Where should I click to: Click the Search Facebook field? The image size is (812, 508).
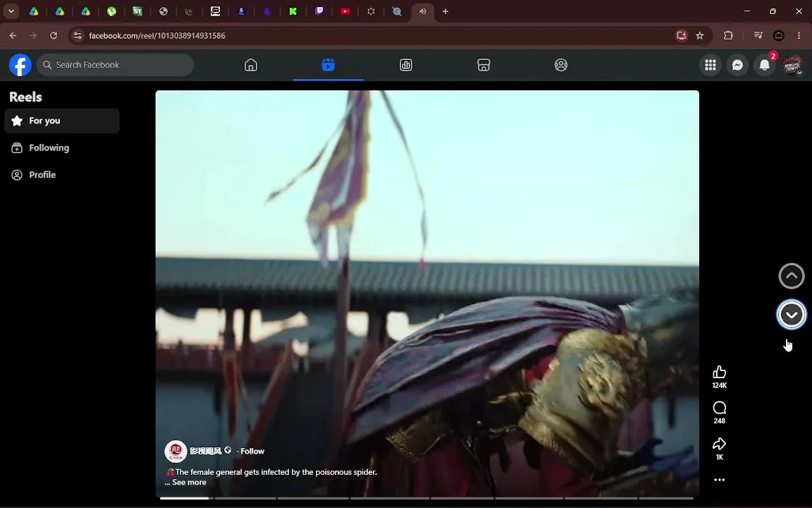[x=115, y=65]
